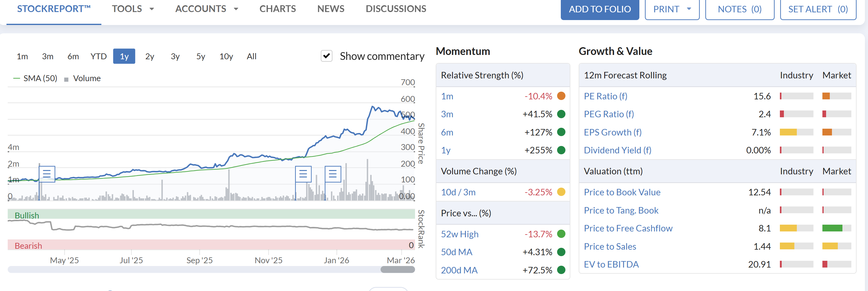
Task: Switch chart to 3y range
Action: click(x=175, y=56)
